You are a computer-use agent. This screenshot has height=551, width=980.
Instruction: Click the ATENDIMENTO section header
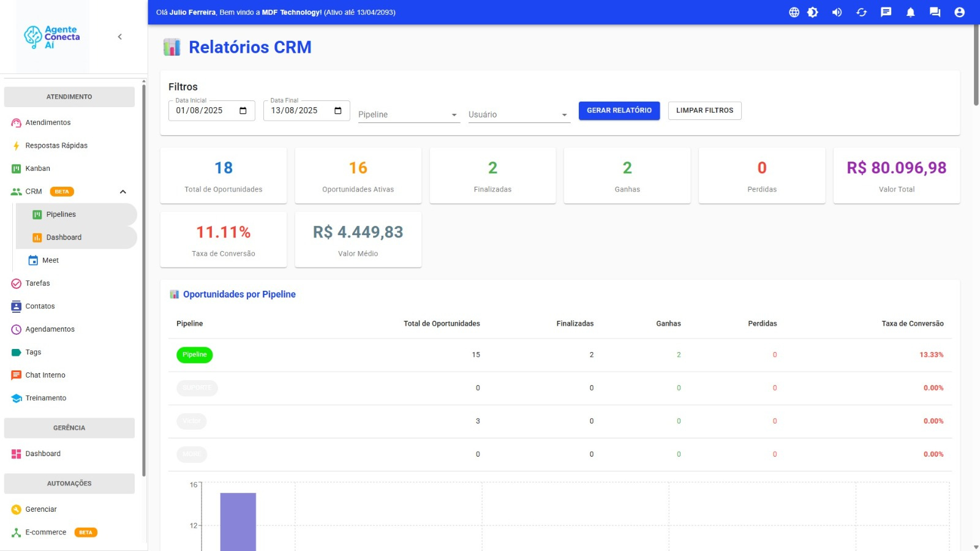click(x=69, y=97)
